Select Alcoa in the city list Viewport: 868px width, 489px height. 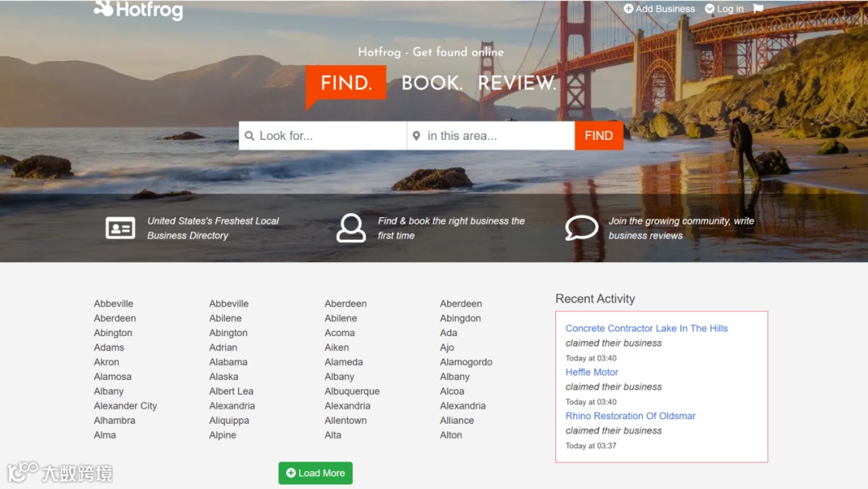pos(452,391)
